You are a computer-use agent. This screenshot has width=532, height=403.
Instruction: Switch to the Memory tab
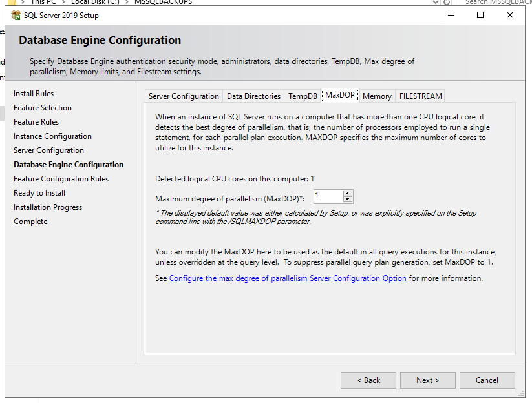click(377, 96)
